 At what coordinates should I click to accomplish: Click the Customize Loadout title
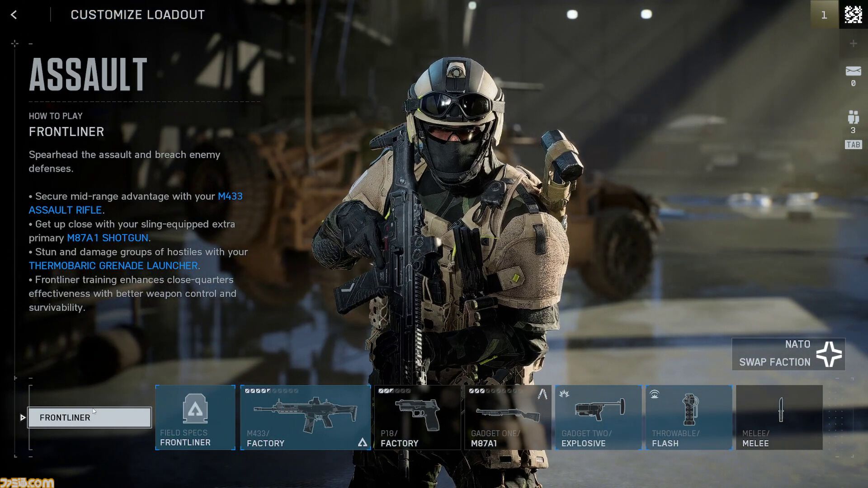pos(138,15)
